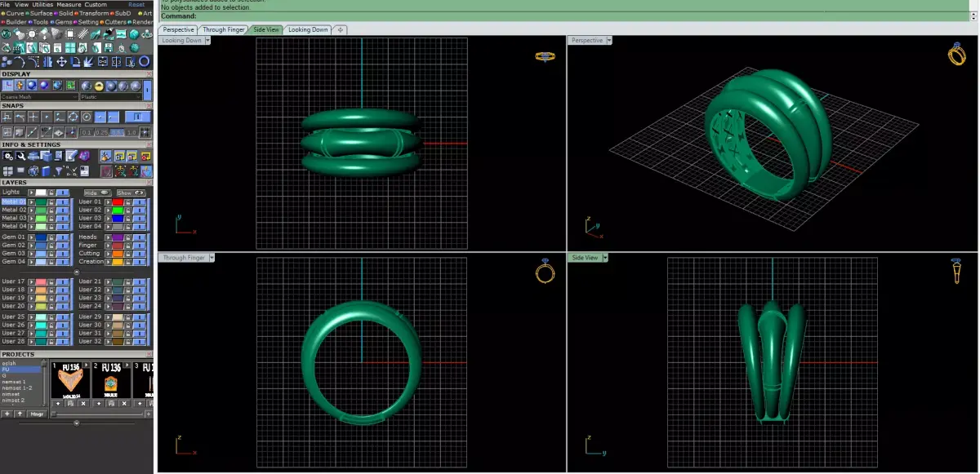Screen dimensions: 980x474
Task: Open project thumbnail 2 FU 136
Action: [x=111, y=380]
